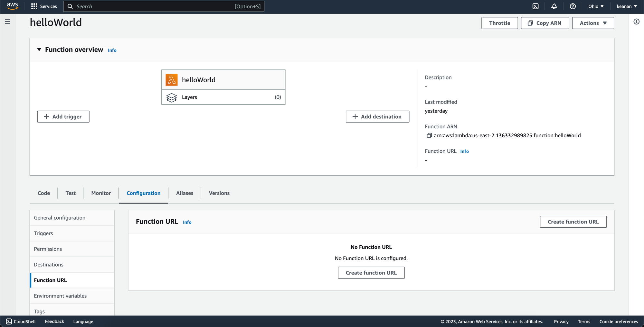
Task: Click the helloWorld page title
Action: coord(56,22)
